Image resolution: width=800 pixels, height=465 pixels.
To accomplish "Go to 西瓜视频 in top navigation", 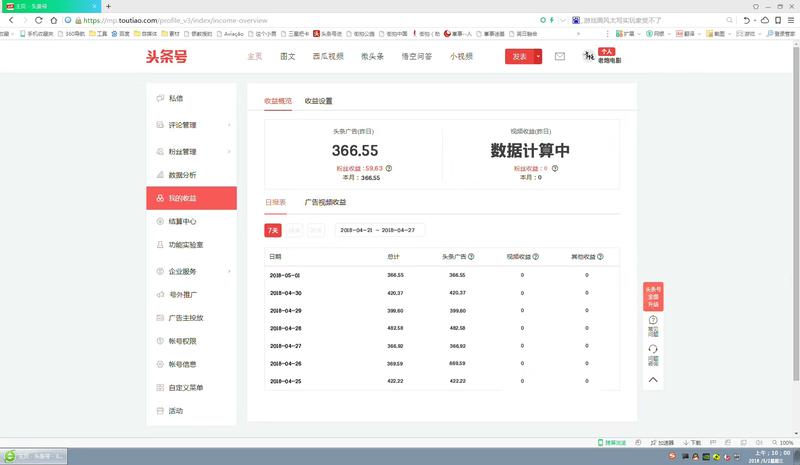I will pyautogui.click(x=328, y=56).
